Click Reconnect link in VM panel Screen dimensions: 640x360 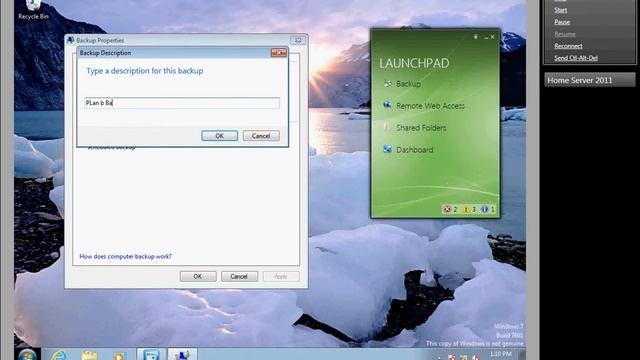click(568, 46)
